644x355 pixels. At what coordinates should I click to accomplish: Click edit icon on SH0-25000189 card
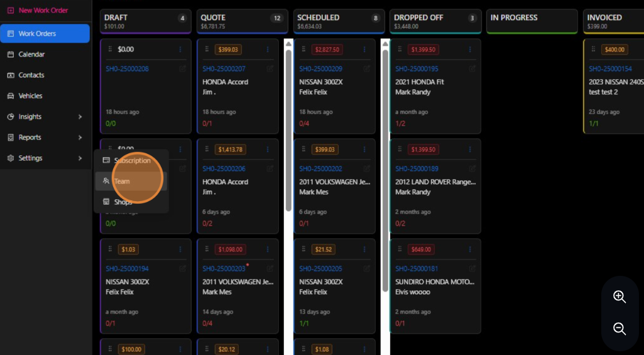coord(472,169)
